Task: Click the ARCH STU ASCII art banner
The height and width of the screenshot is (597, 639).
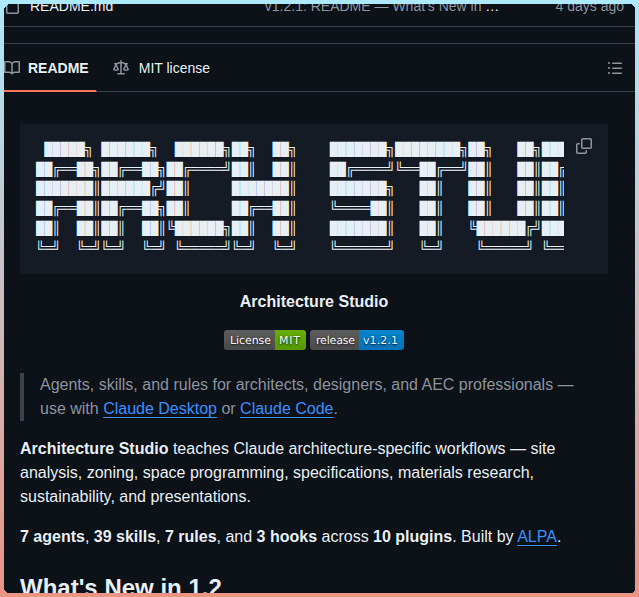Action: [300, 195]
